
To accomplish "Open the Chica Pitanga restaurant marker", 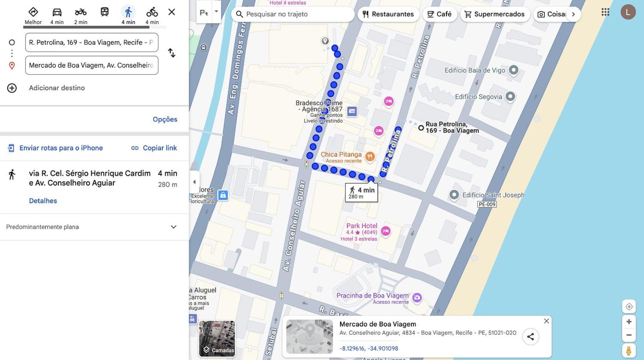I will pos(370,157).
